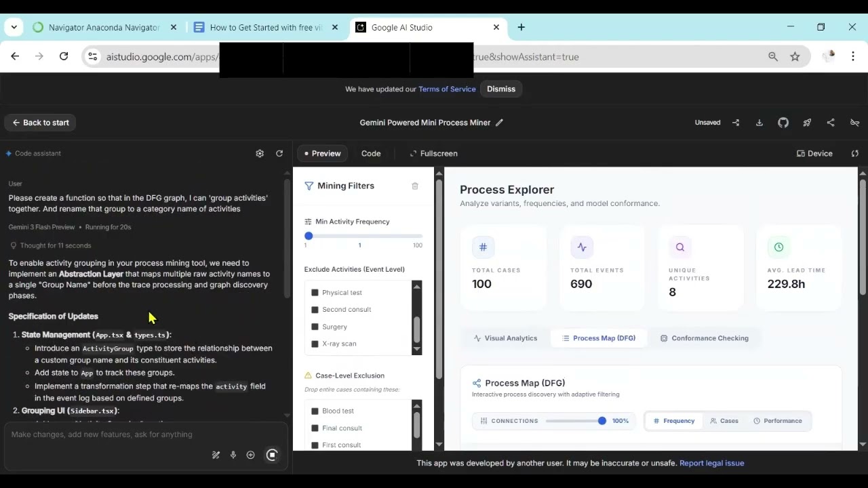This screenshot has width=868, height=488.
Task: Click the preview reload icon beside Device
Action: [855, 154]
